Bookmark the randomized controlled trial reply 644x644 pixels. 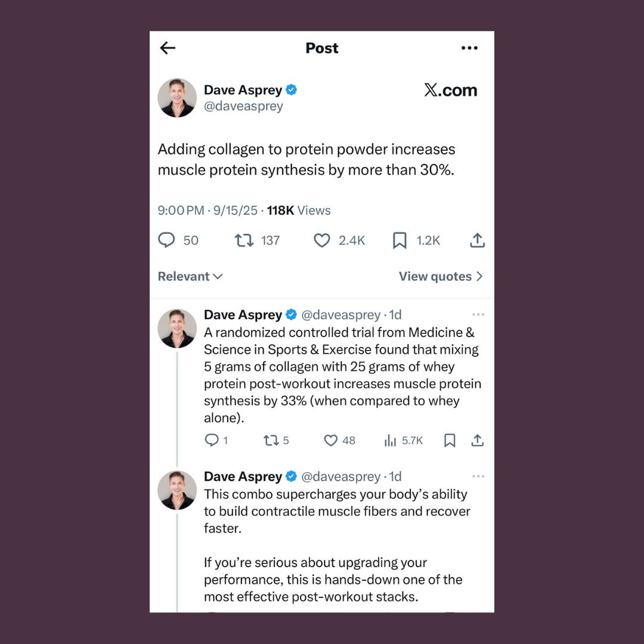(x=450, y=440)
